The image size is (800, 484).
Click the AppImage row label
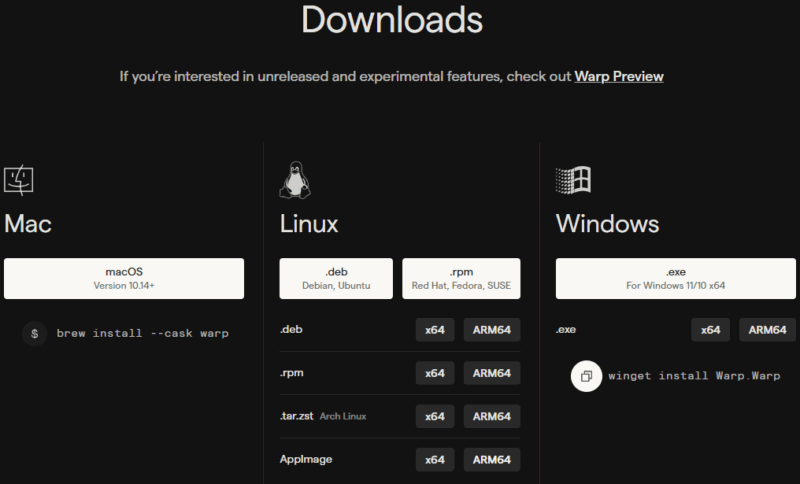point(306,460)
